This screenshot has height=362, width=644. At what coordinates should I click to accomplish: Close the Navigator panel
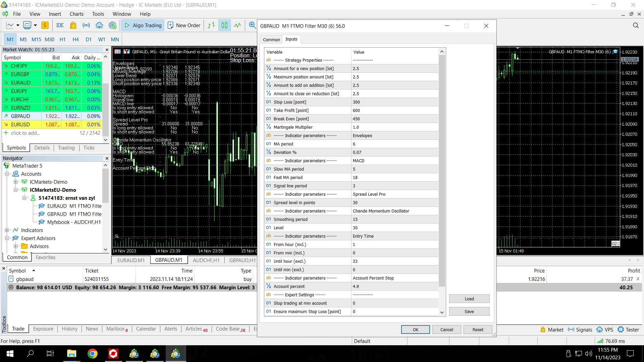pos(107,158)
